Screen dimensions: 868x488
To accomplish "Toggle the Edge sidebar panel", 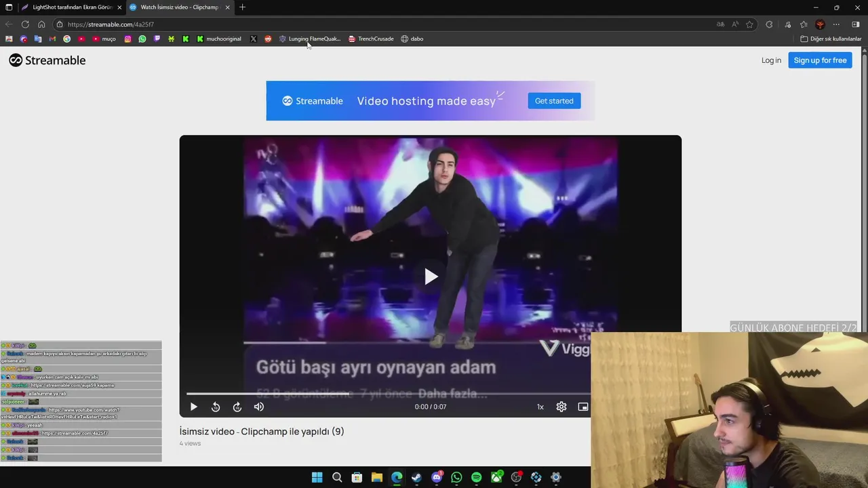I will pyautogui.click(x=855, y=24).
